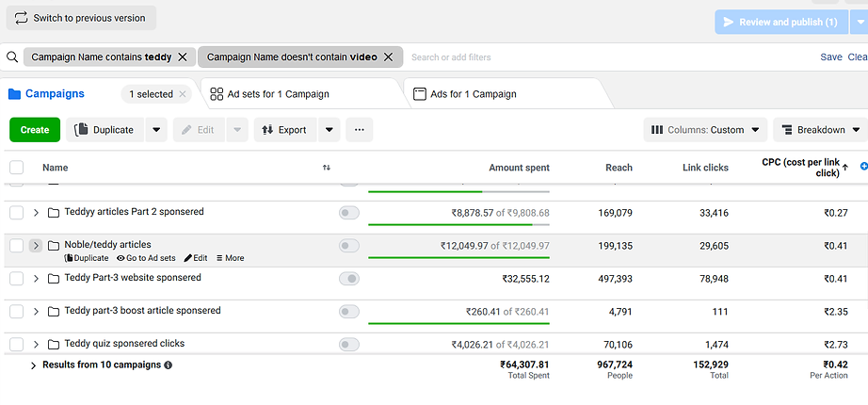
Task: Click the sort arrows icon beside Name column
Action: (x=327, y=168)
